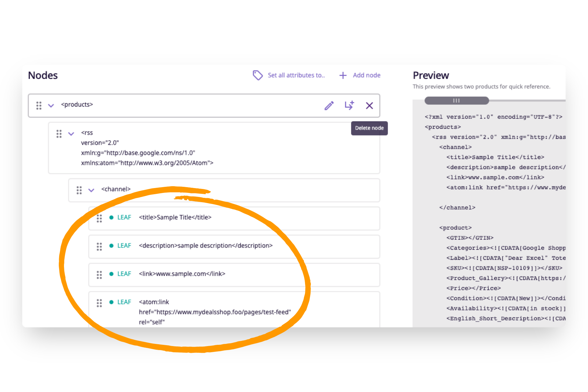The width and height of the screenshot is (588, 392).
Task: Collapse the rss node using its chevron
Action: point(71,134)
